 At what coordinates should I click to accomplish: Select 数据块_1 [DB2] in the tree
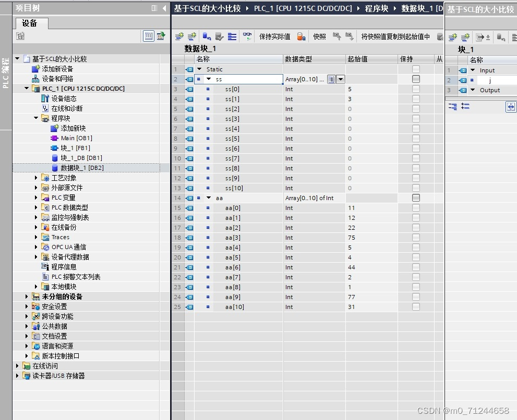pyautogui.click(x=82, y=168)
